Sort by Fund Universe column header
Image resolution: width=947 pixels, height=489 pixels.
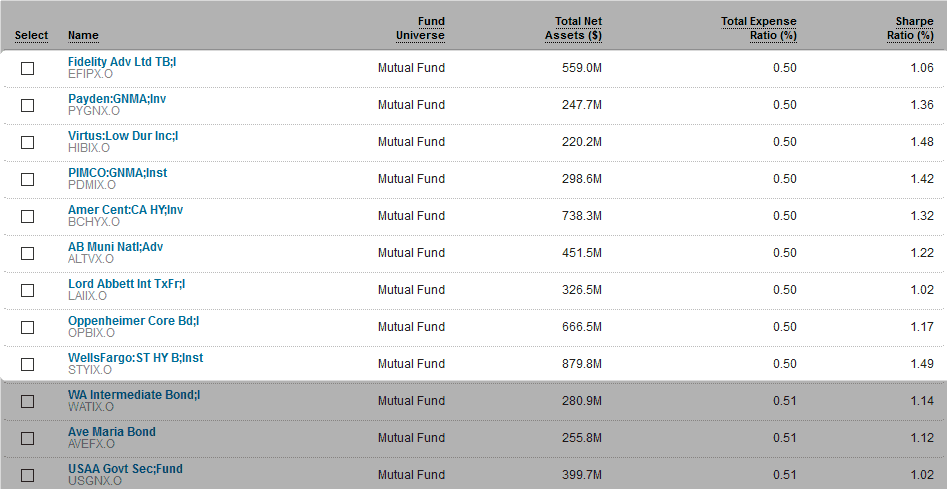coord(420,29)
